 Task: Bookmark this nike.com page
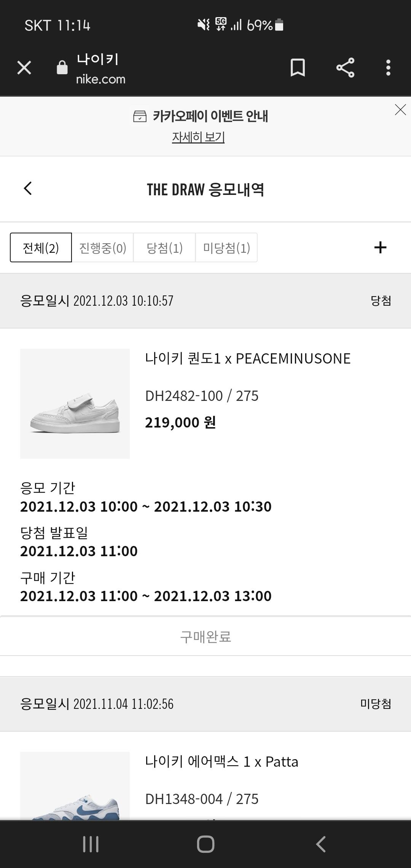tap(298, 68)
